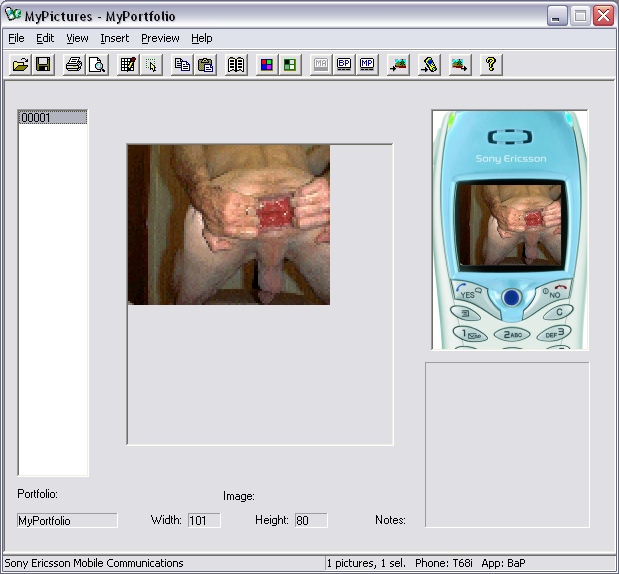Viewport: 619px width, 574px height.
Task: Click the import picture arrow icon
Action: click(x=398, y=64)
